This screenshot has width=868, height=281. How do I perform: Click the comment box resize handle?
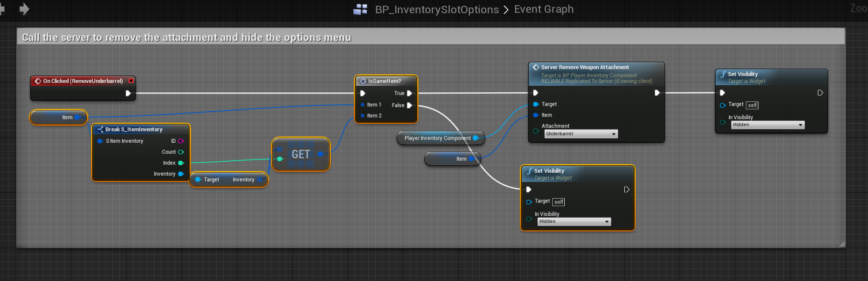click(x=841, y=244)
